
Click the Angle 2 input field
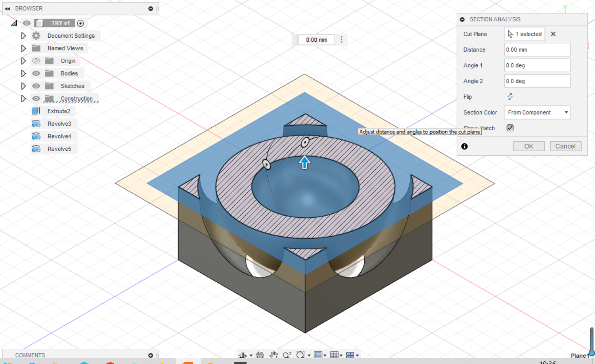click(x=538, y=81)
